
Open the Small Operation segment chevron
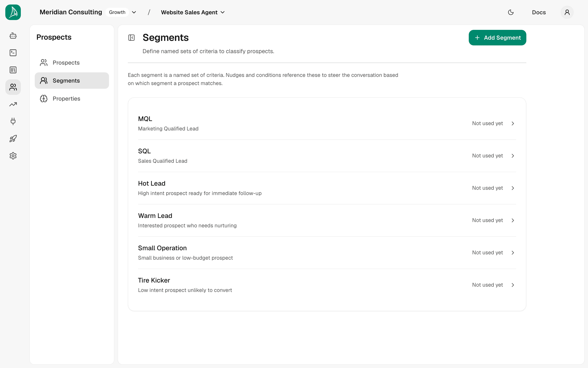point(513,253)
